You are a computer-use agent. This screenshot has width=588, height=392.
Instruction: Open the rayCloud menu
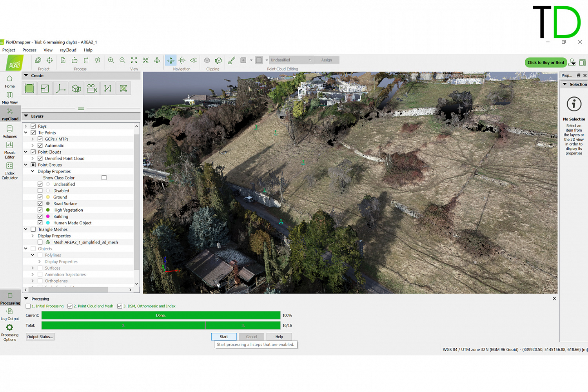coord(68,50)
